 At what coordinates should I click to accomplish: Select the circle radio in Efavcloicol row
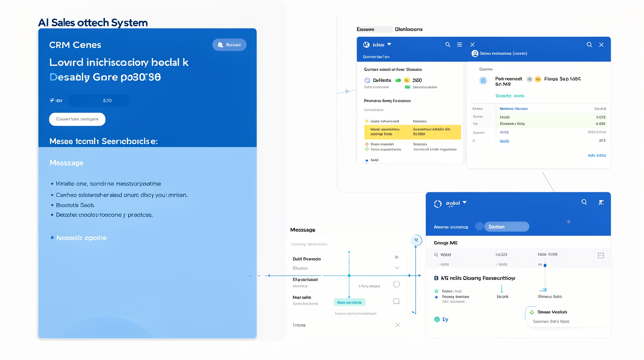(396, 284)
